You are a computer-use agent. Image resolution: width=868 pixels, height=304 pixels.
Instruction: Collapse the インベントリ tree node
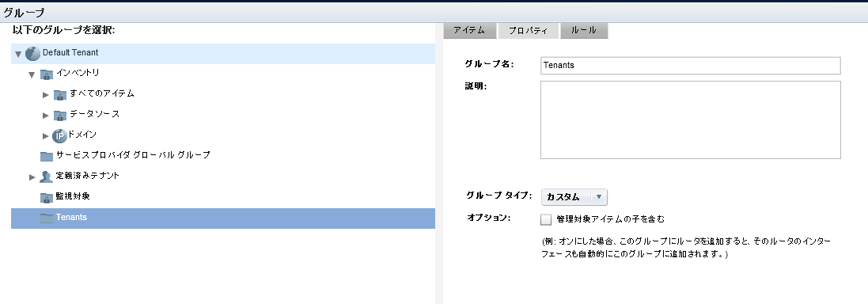[x=32, y=74]
